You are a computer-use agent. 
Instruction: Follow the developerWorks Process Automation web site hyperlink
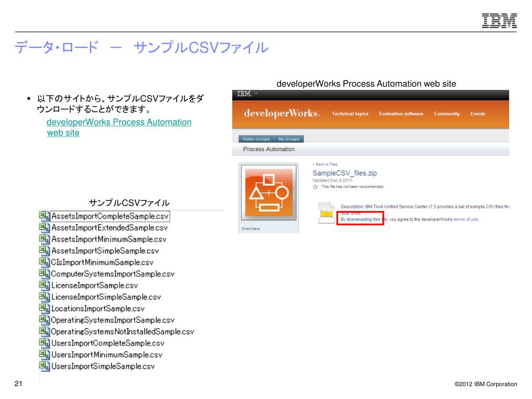(119, 127)
